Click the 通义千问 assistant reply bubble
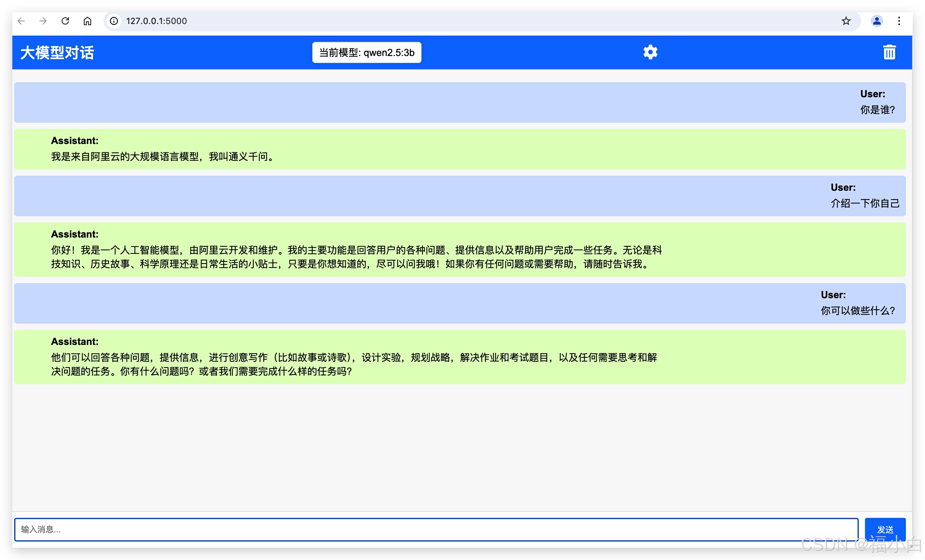Screen dimensions: 925x560 [x=164, y=156]
